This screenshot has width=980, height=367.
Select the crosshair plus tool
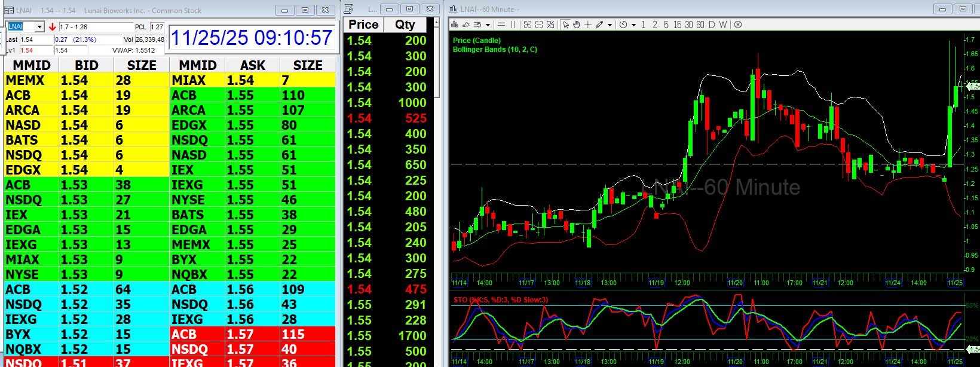point(588,25)
